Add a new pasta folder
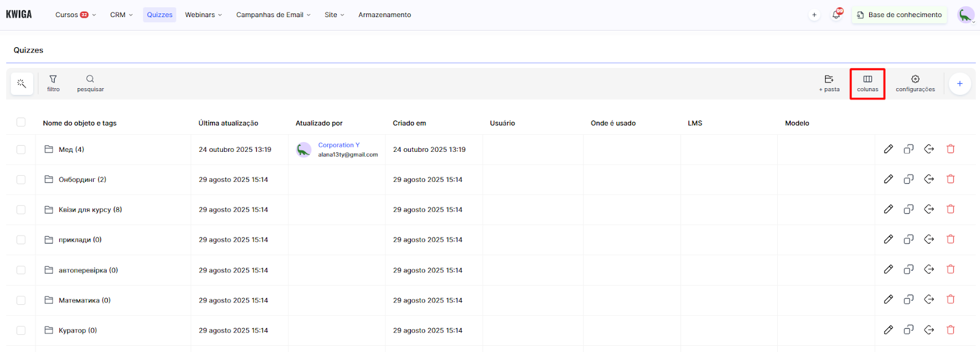This screenshot has width=980, height=352. pos(829,83)
